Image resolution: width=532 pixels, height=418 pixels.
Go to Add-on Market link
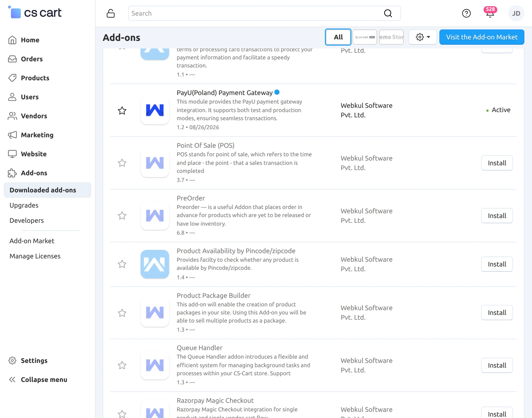[32, 241]
